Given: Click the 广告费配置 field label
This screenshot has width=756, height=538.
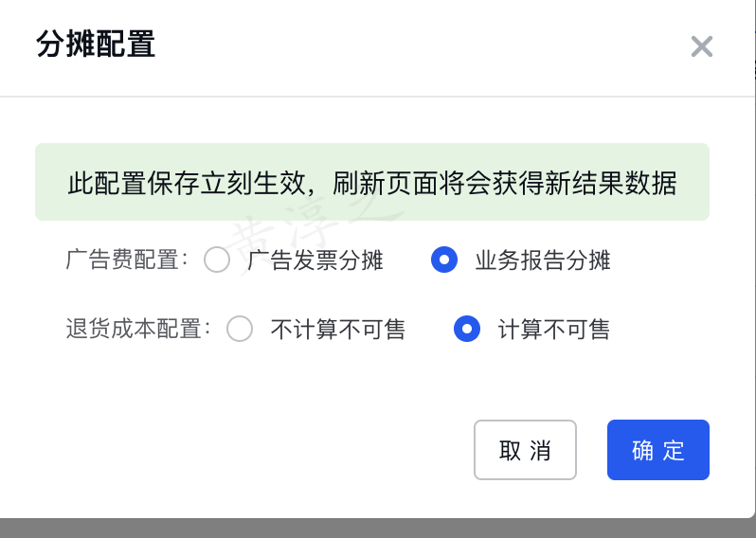Looking at the screenshot, I should (x=127, y=260).
